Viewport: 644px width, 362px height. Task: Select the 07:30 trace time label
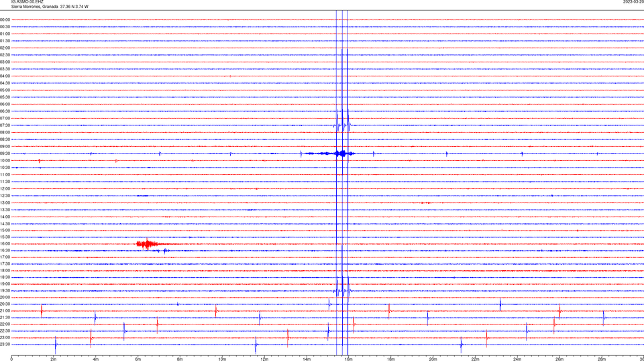(5, 125)
